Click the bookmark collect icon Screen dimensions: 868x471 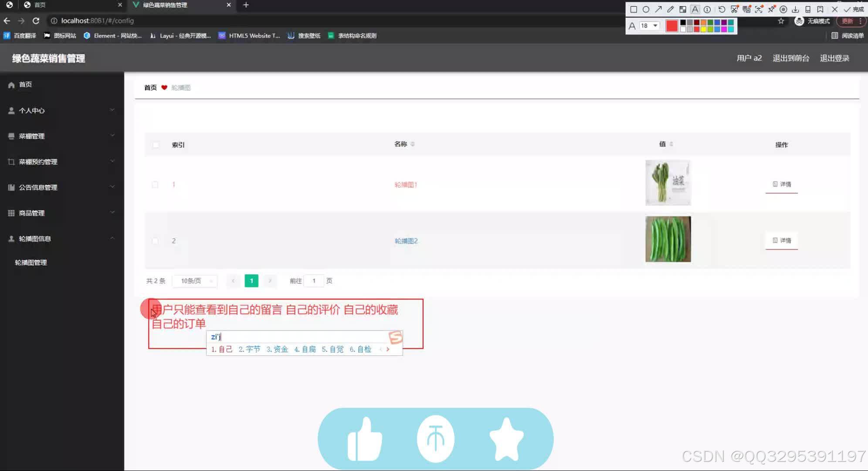[820, 9]
